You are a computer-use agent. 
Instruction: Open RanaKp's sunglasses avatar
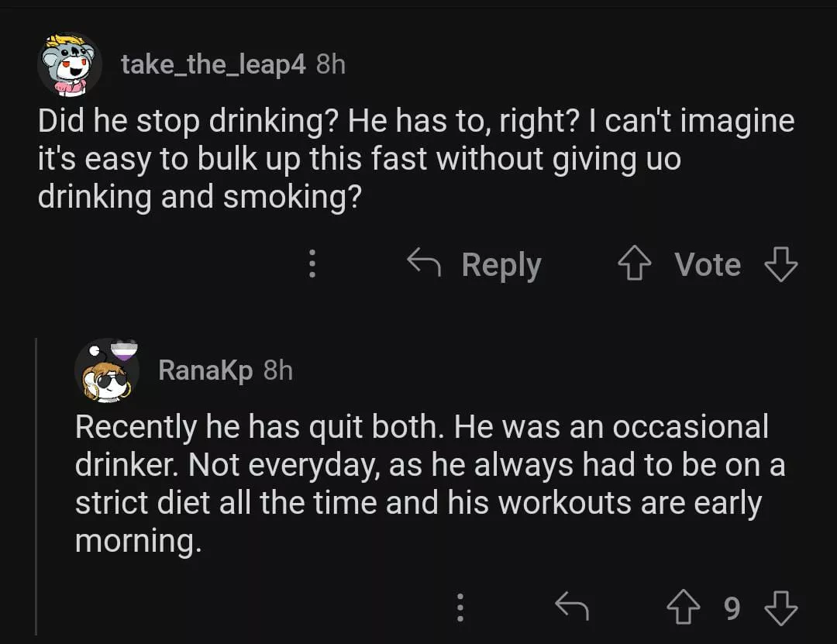107,370
